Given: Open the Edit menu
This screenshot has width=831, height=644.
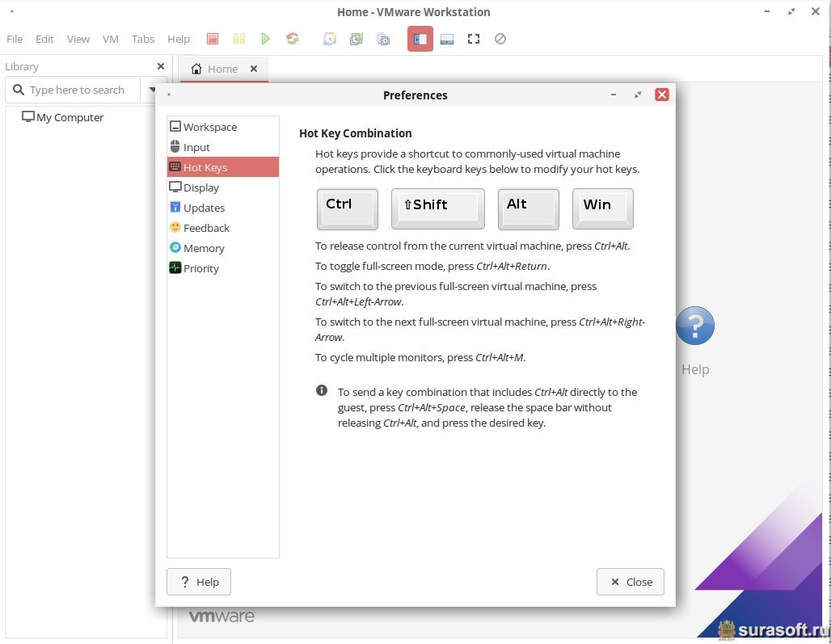Looking at the screenshot, I should click(44, 39).
